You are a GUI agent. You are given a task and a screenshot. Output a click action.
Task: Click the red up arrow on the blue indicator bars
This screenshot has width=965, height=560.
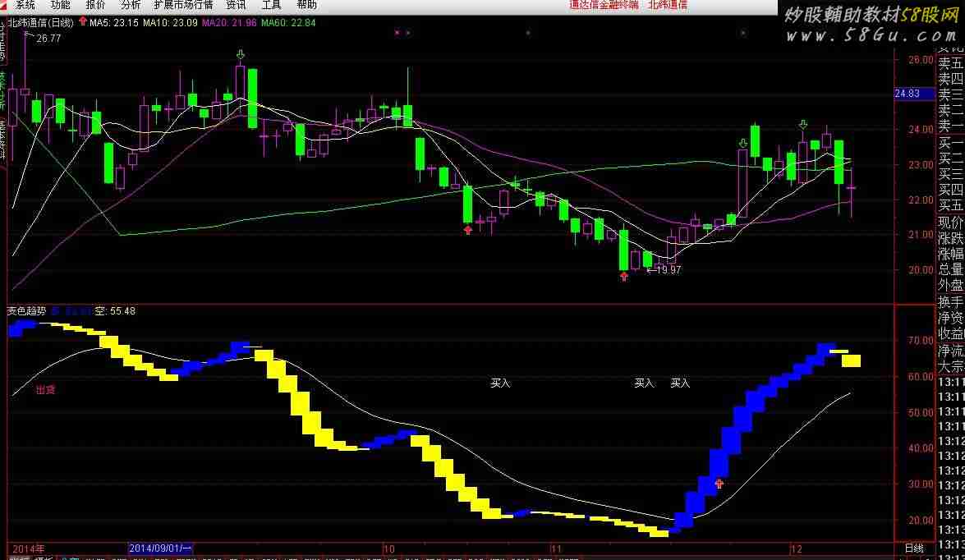coord(719,484)
